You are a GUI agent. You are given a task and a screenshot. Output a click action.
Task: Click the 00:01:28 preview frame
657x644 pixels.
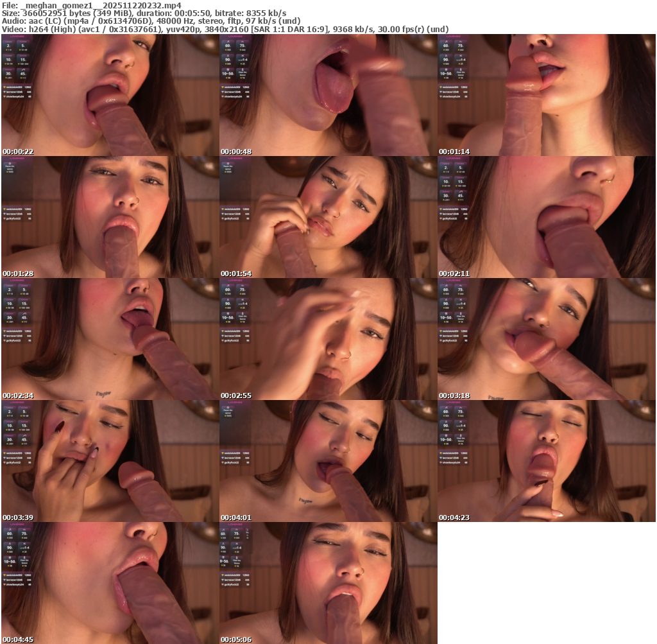(x=110, y=217)
